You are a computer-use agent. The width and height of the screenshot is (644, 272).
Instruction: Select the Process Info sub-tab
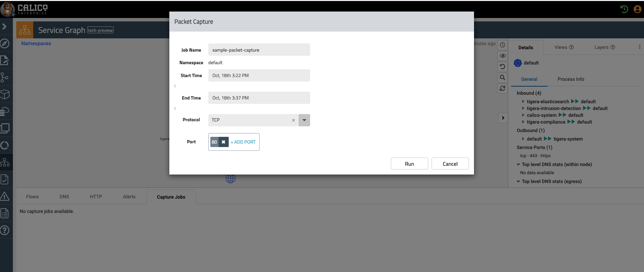(x=571, y=79)
